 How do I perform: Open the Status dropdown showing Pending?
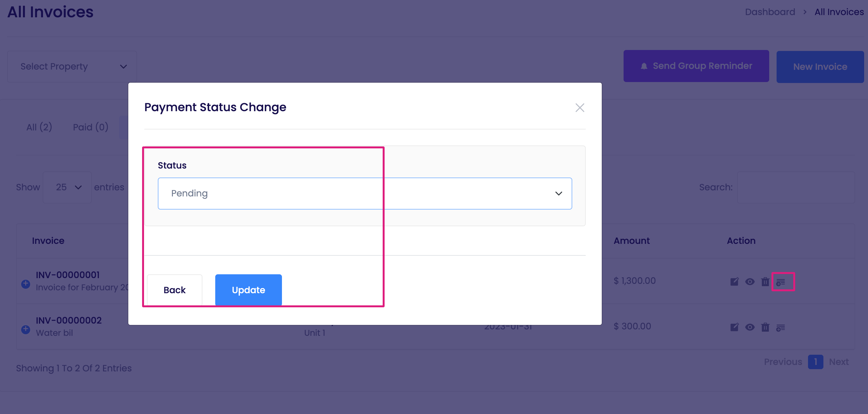point(365,194)
